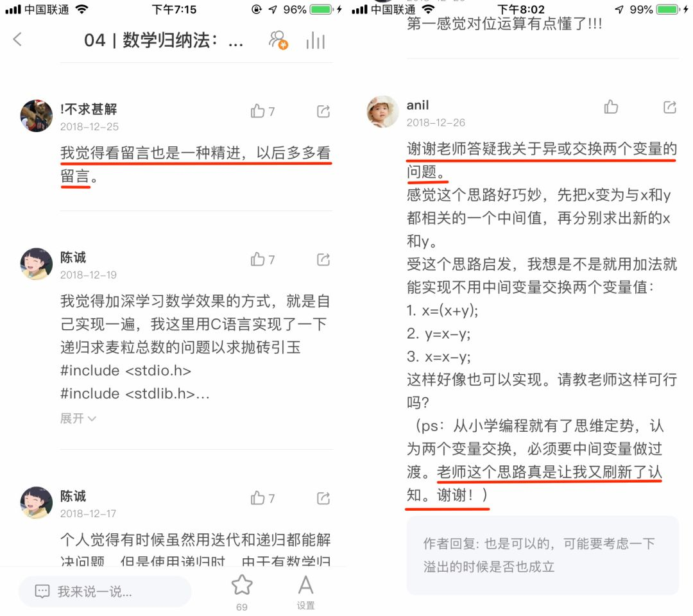Favorite the article with the star icon
The width and height of the screenshot is (693, 616).
pos(242,592)
